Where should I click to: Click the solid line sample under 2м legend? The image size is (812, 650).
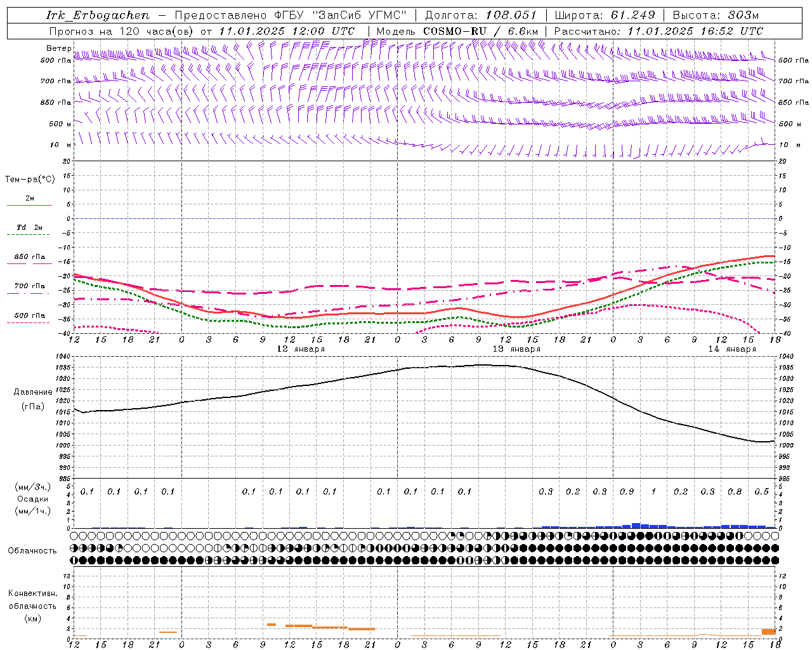[x=29, y=206]
